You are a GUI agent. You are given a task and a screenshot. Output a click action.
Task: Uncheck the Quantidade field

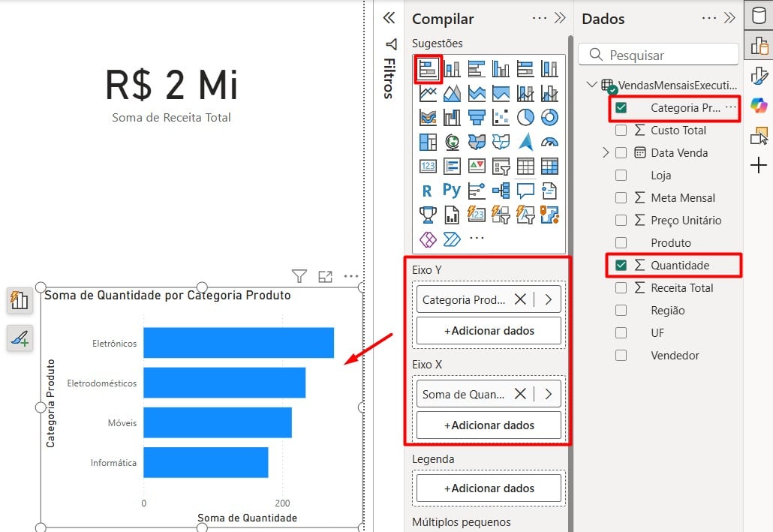[621, 266]
